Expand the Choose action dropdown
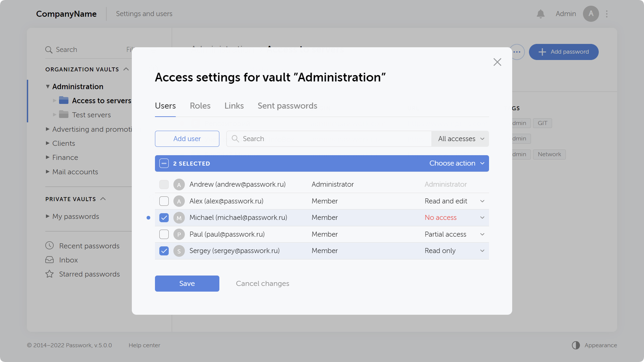The image size is (644, 362). (457, 164)
